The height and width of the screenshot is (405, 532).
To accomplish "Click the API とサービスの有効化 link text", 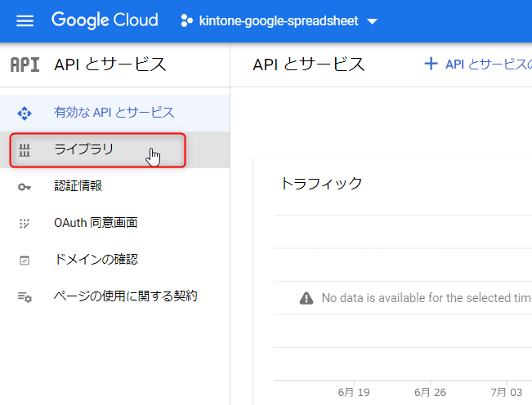I will tap(488, 65).
